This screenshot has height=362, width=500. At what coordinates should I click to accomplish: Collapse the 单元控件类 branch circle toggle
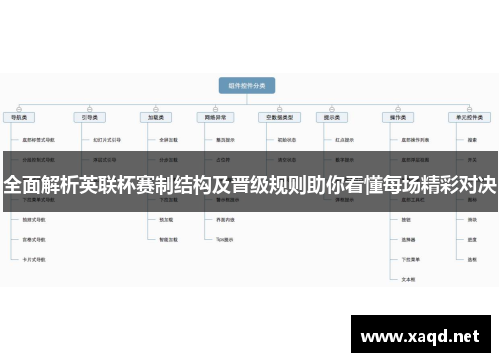click(x=469, y=109)
